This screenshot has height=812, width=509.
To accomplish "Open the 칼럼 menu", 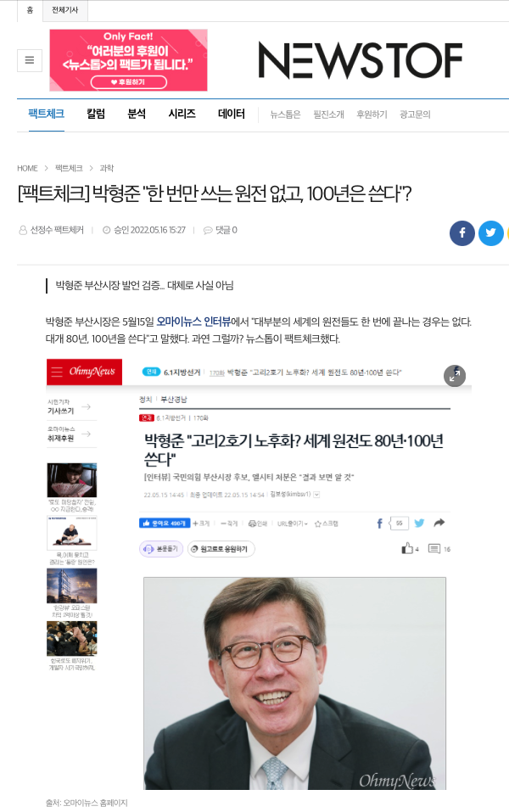I will pyautogui.click(x=96, y=114).
